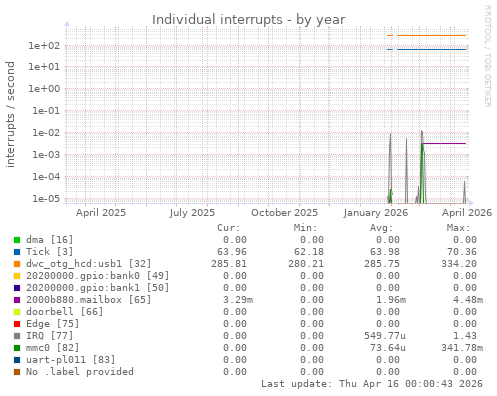Click mailbox average value 1.96m
Image resolution: width=497 pixels, height=396 pixels.
391,300
